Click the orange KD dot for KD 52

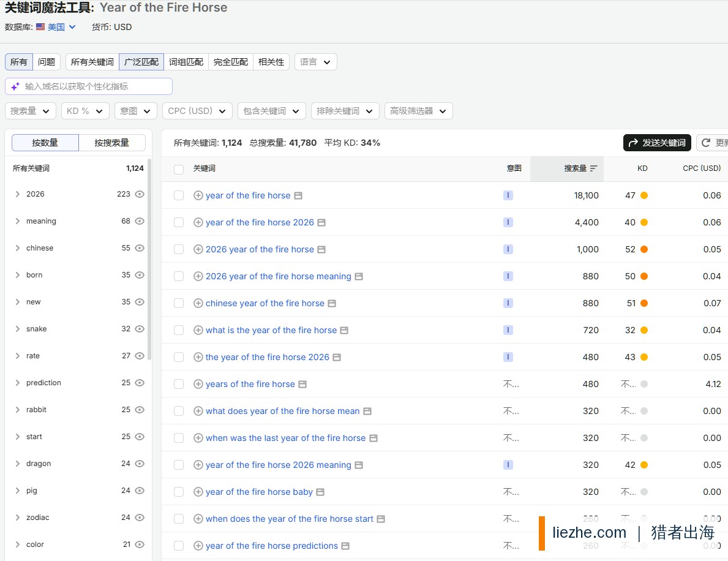pos(644,249)
